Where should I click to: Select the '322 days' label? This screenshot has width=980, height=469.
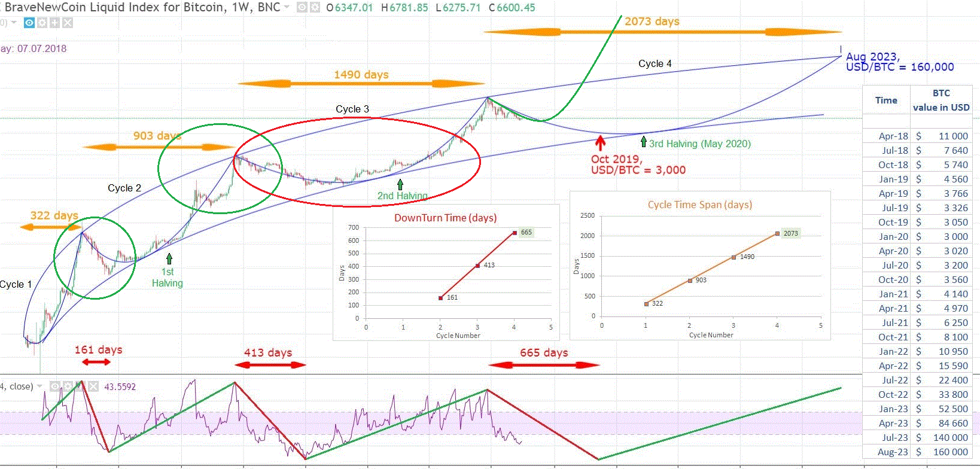click(54, 215)
